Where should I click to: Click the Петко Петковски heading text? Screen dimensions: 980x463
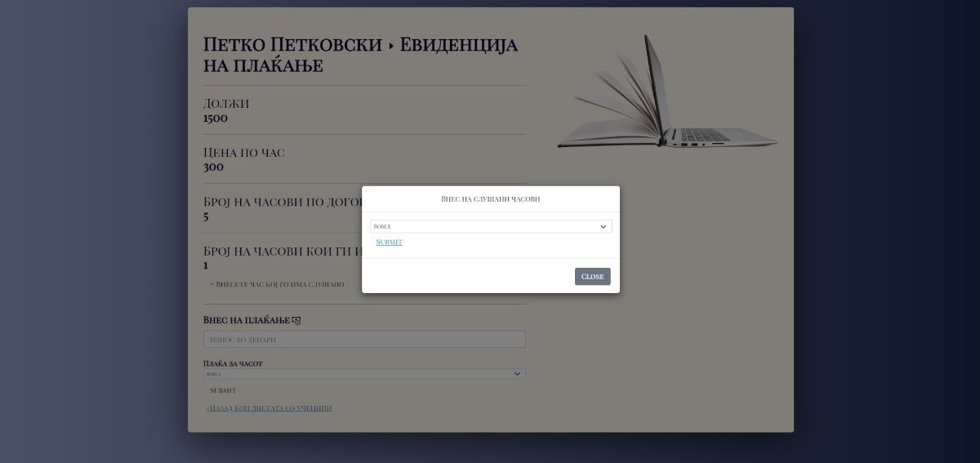point(292,45)
